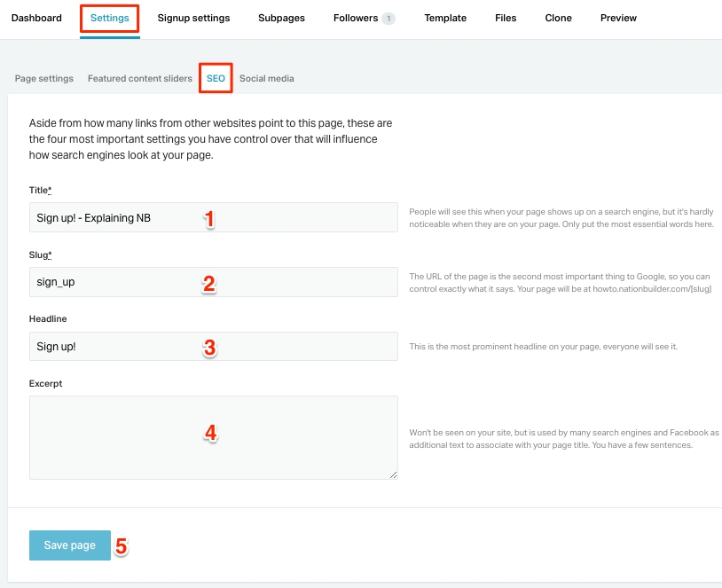Click the Save page button

(x=69, y=545)
